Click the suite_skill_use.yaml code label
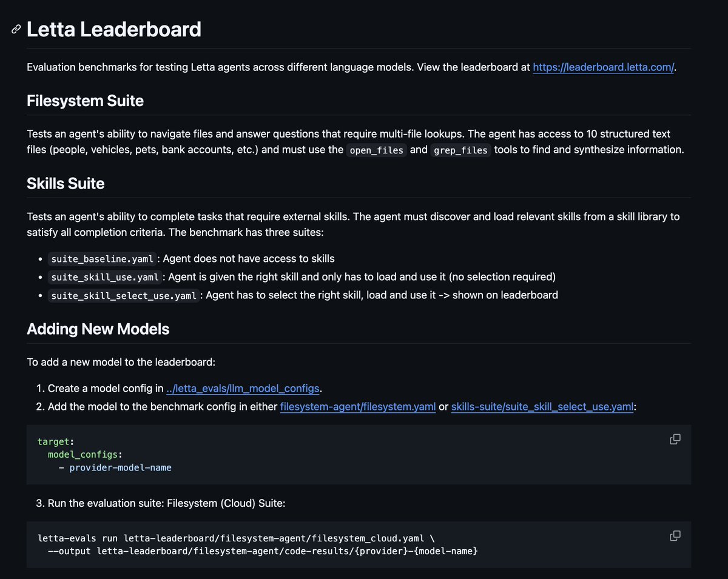Screen dimensions: 728x579 click(105, 277)
